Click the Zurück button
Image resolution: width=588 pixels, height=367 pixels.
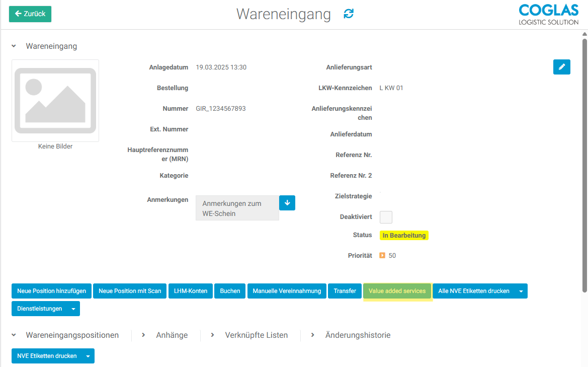[30, 14]
